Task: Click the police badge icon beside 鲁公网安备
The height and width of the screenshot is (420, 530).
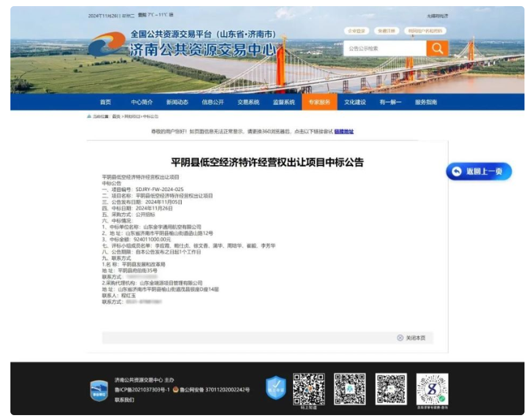Action: (176, 389)
